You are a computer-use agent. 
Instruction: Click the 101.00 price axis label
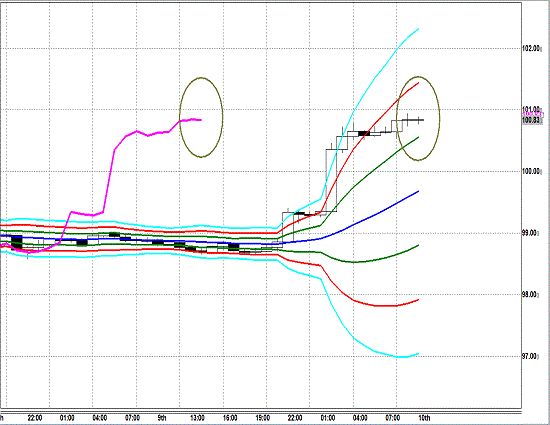(532, 109)
